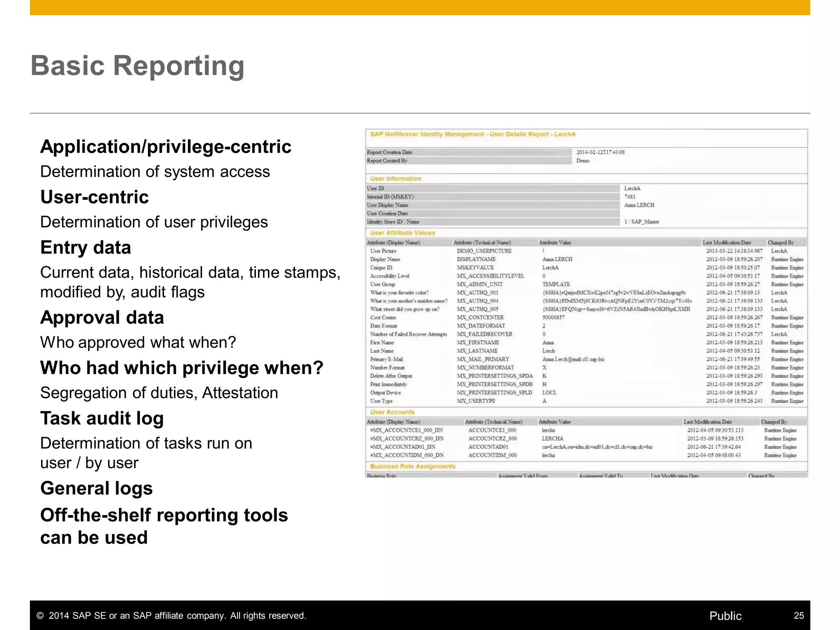
Task: Click the 'Attribute (Technical Name)' column header
Action: [x=482, y=243]
